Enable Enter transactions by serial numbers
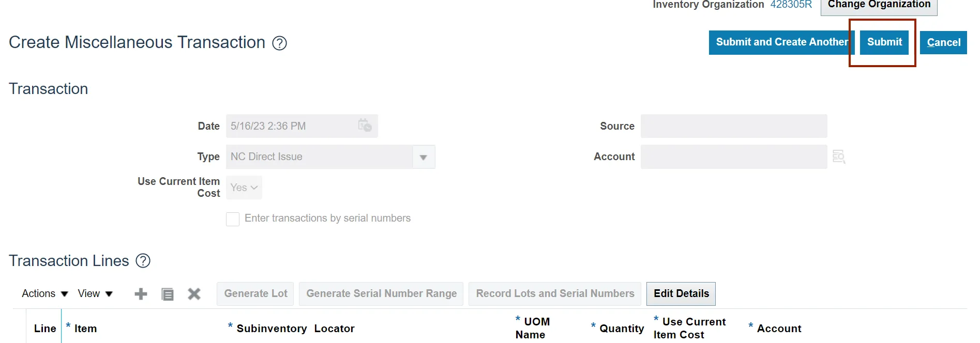 point(233,219)
